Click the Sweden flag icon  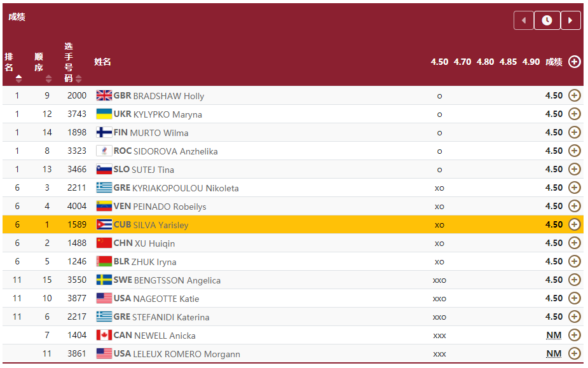(104, 280)
